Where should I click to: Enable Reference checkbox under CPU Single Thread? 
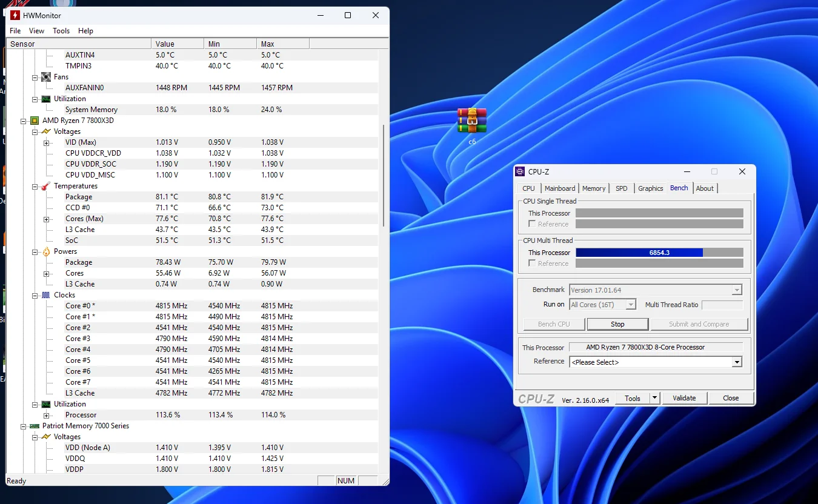coord(532,224)
